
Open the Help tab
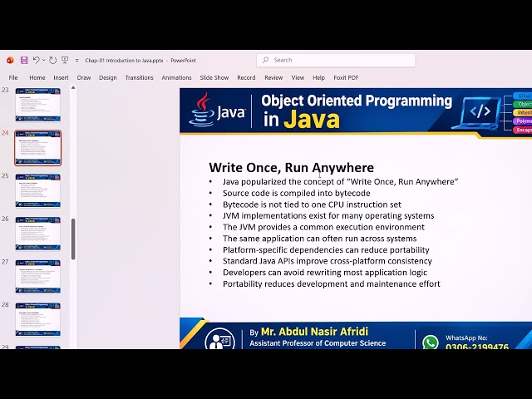click(x=318, y=77)
